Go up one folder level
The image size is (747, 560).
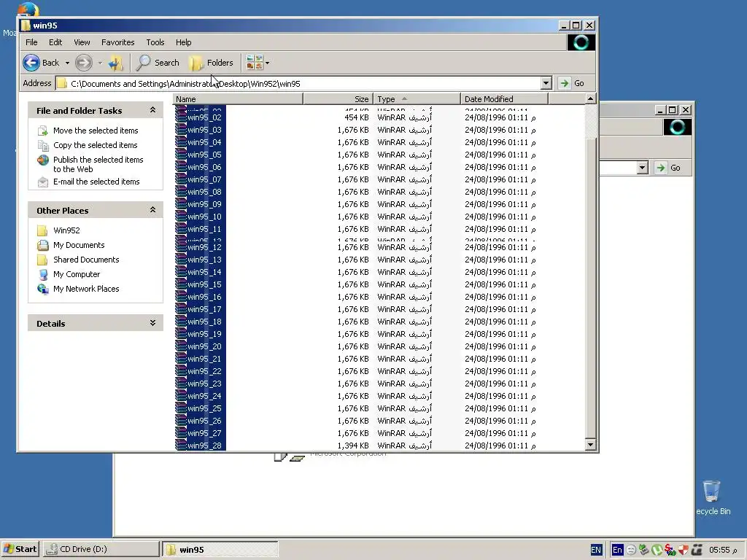pyautogui.click(x=116, y=63)
